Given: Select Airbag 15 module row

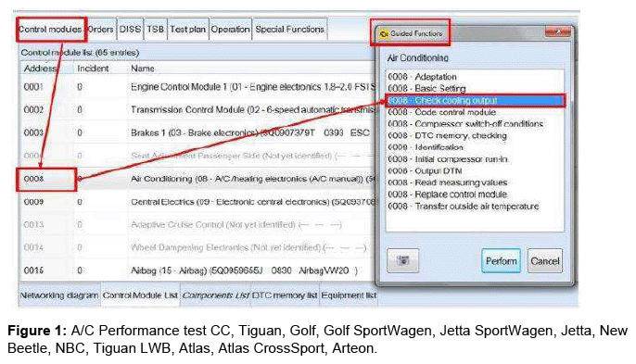Looking at the screenshot, I should (x=197, y=270).
